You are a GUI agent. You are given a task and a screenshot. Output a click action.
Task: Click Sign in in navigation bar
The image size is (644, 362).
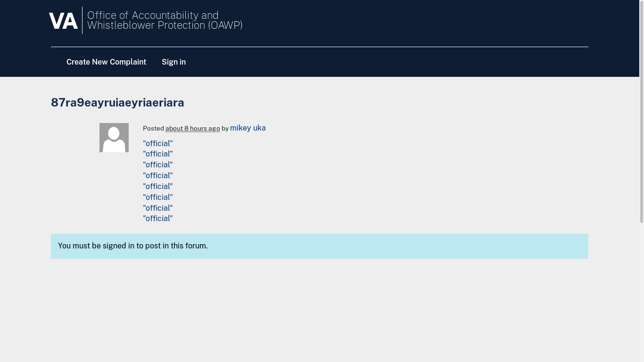173,62
